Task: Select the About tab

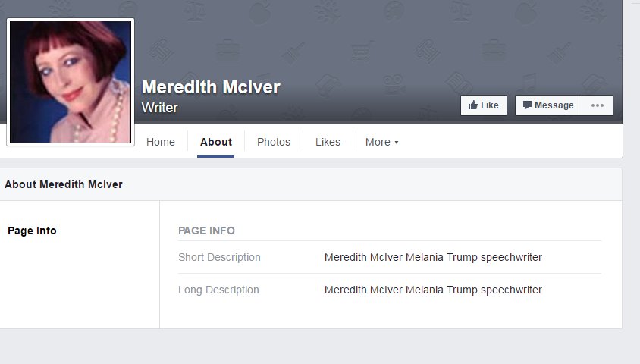Action: pyautogui.click(x=216, y=142)
